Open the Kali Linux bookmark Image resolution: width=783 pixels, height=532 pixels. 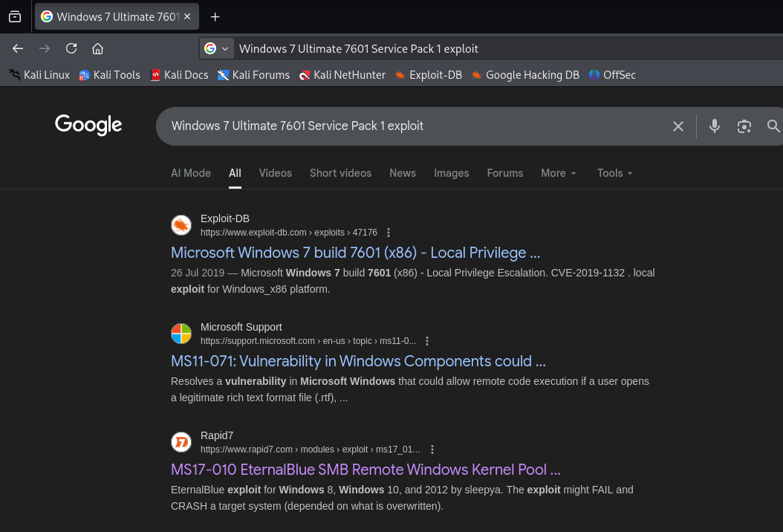point(39,75)
